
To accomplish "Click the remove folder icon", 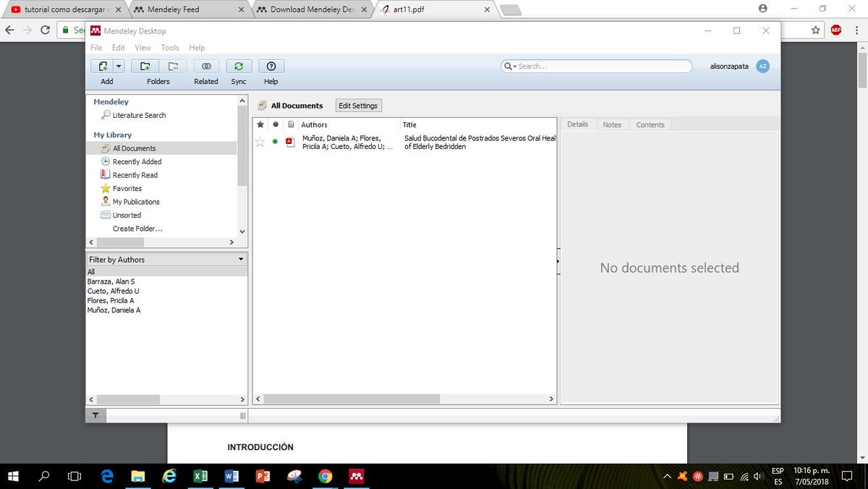I will coord(173,66).
